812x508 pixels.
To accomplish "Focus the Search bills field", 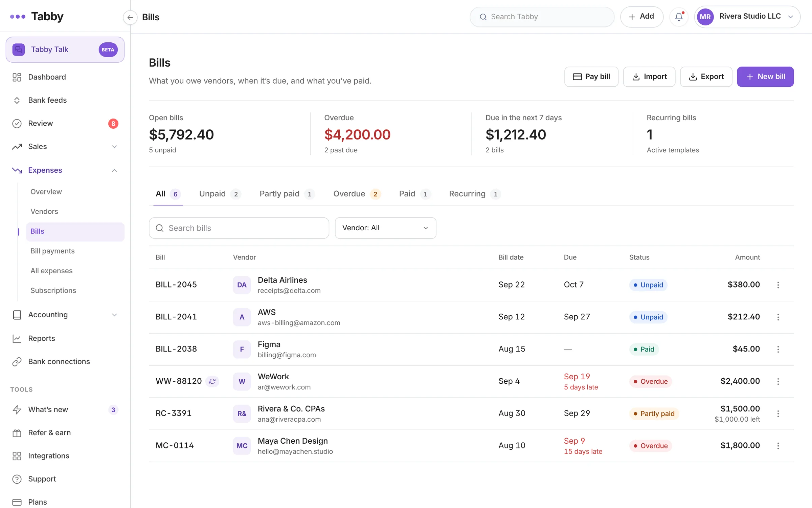I will point(239,228).
